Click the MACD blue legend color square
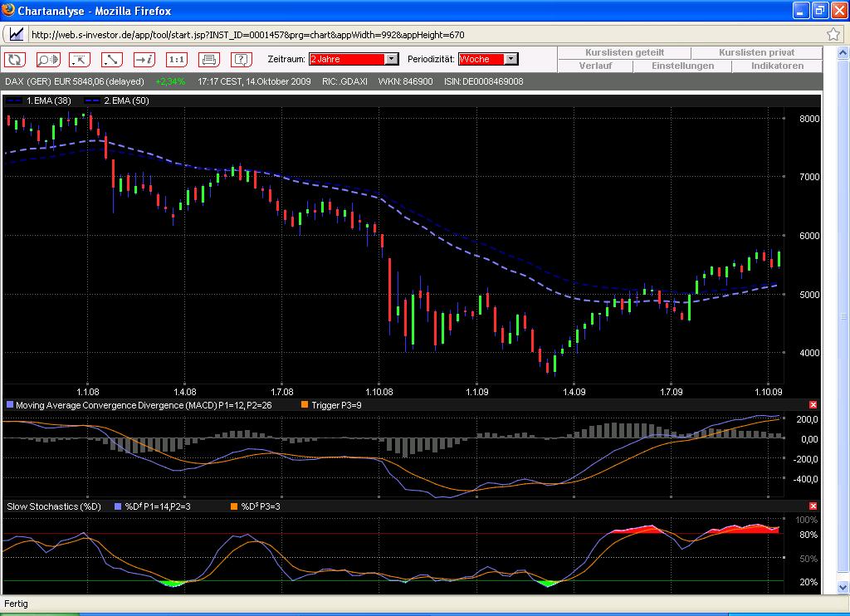The height and width of the screenshot is (616, 850). [10, 405]
